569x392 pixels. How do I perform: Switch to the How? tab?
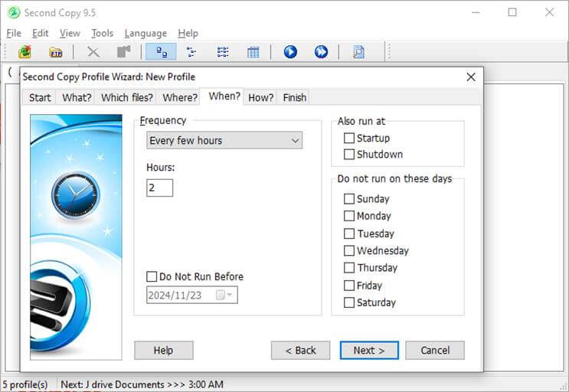pos(260,97)
